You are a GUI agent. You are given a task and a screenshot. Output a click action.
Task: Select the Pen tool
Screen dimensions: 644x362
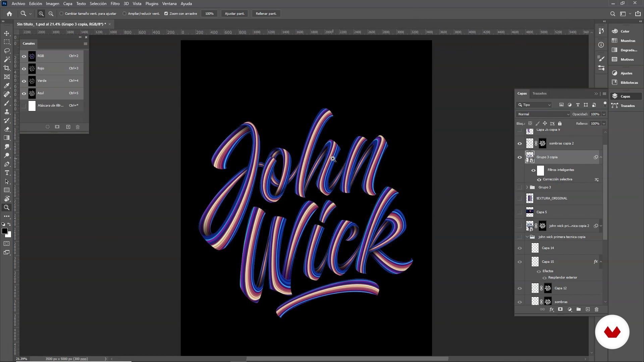coord(7,164)
